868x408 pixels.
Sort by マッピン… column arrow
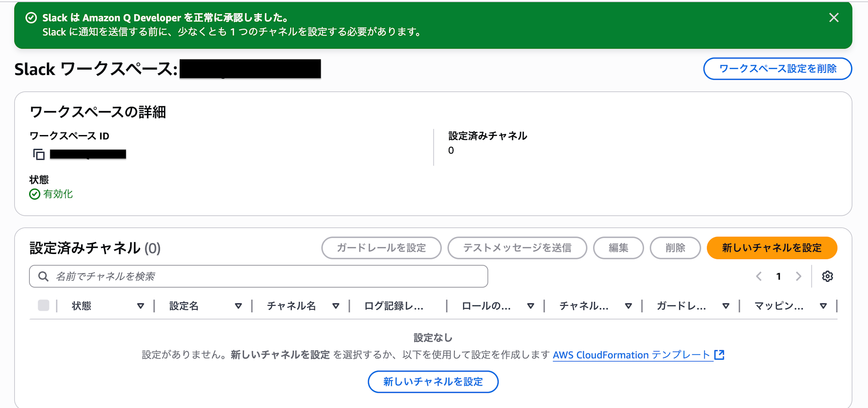click(823, 306)
